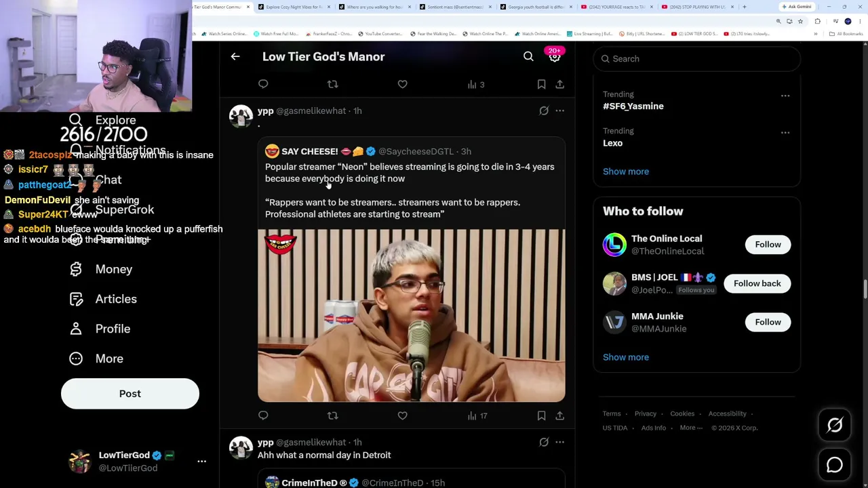Open the LowTierGod account switcher menu
Image resolution: width=868 pixels, height=488 pixels.
pyautogui.click(x=201, y=461)
